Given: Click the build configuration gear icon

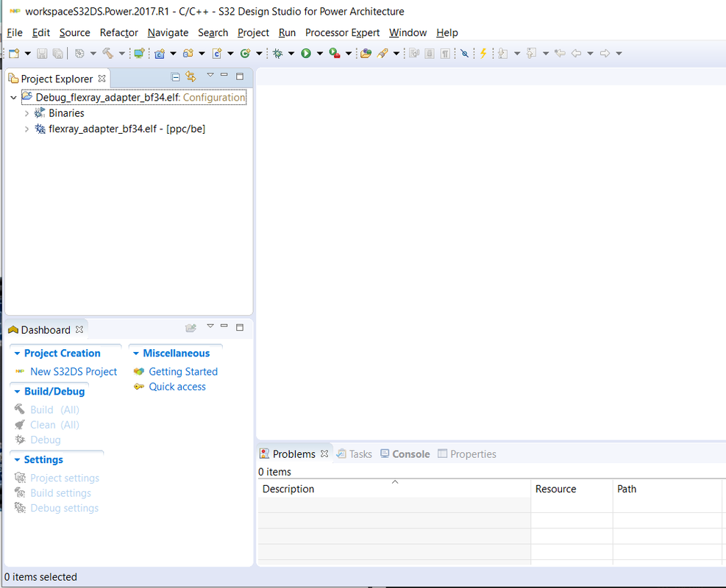Looking at the screenshot, I should [79, 53].
